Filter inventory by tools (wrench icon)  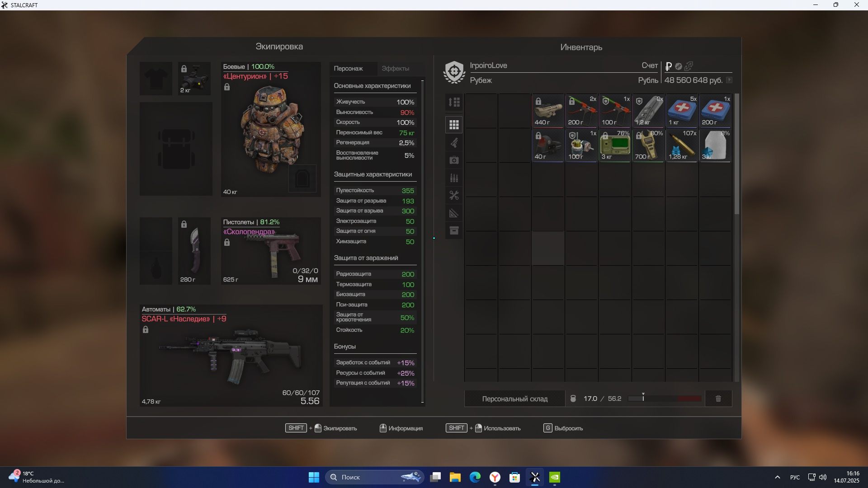click(454, 195)
